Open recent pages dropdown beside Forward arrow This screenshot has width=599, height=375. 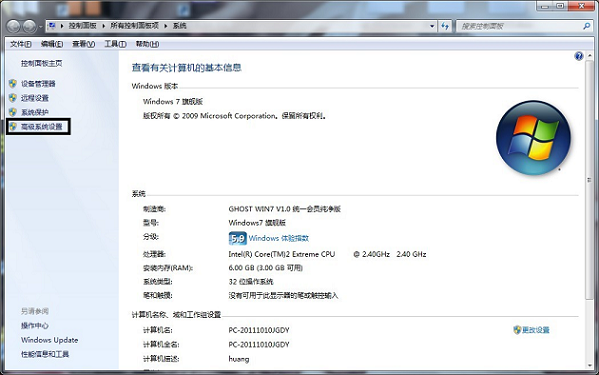[40, 27]
